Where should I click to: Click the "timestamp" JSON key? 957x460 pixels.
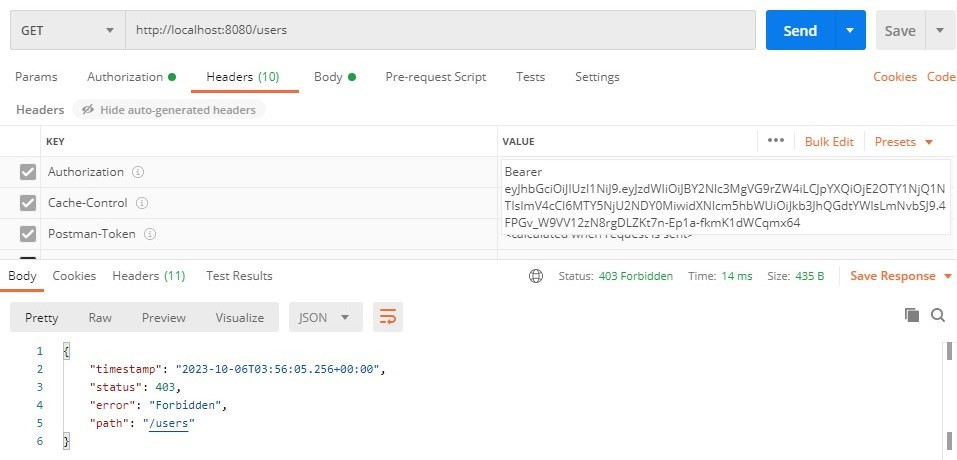128,369
